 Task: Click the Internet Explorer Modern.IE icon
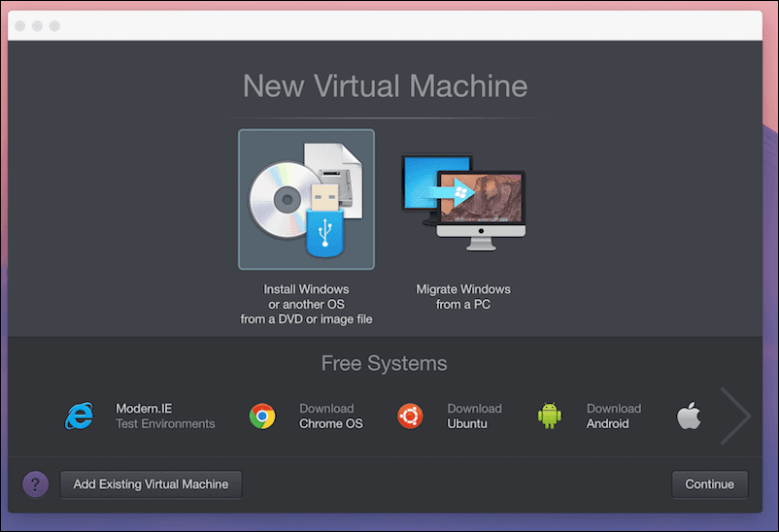coord(80,416)
